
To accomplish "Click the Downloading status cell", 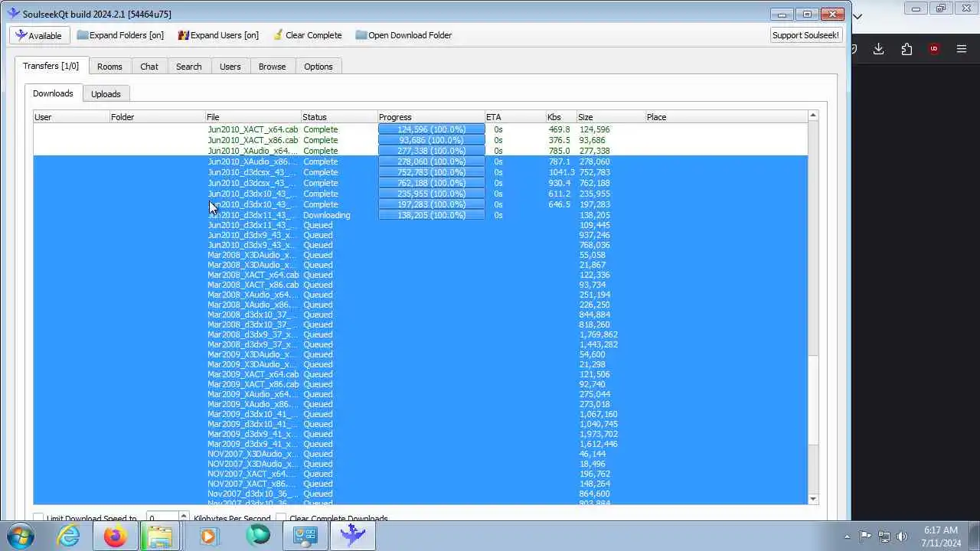I will point(327,215).
